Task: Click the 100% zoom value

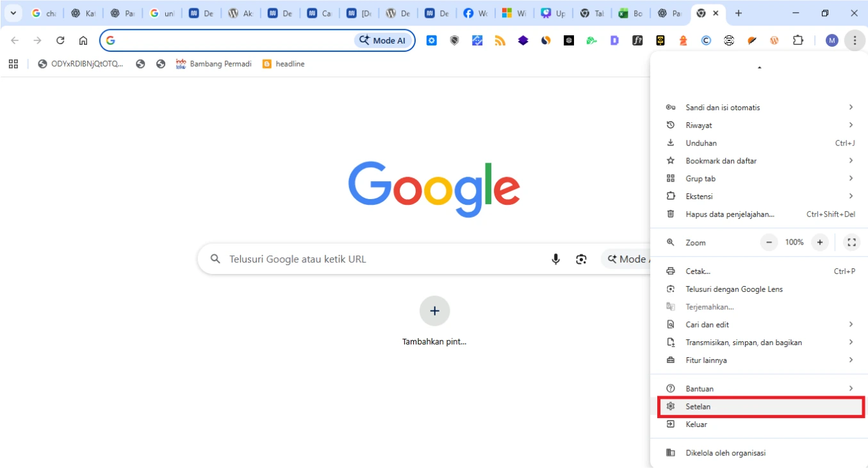Action: (x=794, y=243)
